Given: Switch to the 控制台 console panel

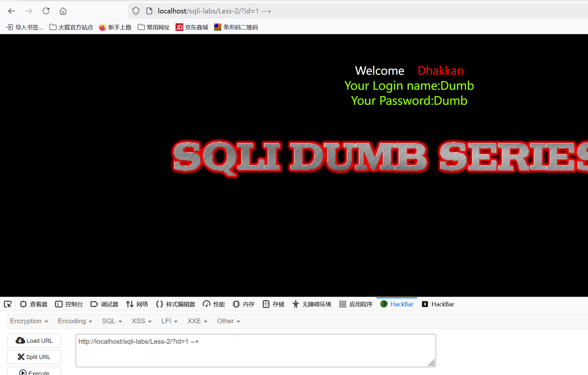Looking at the screenshot, I should pyautogui.click(x=69, y=304).
